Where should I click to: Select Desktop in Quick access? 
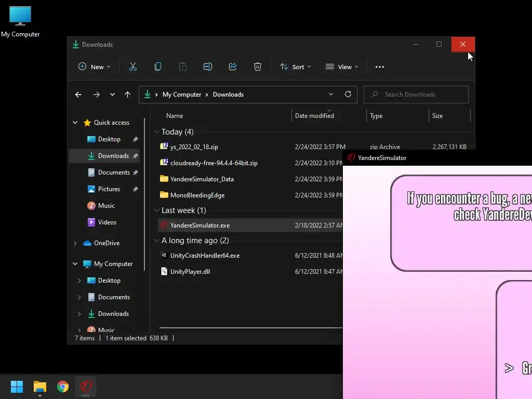(109, 139)
